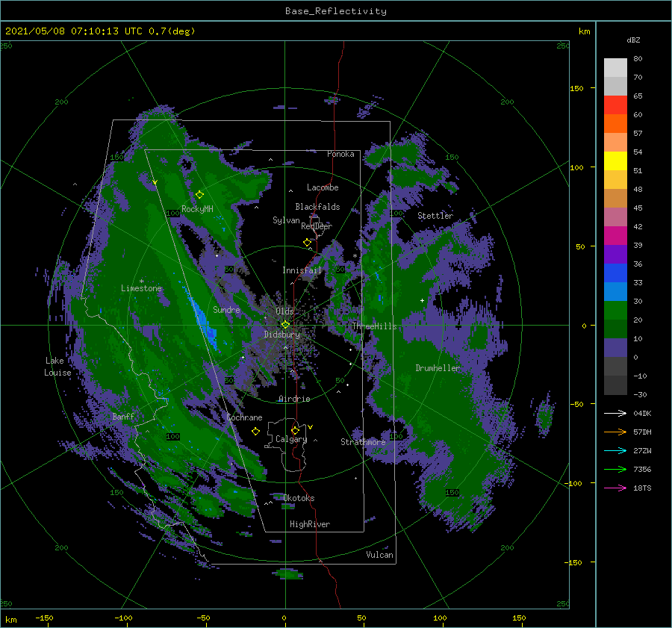
Task: Click the km unit label at top right
Action: (584, 31)
